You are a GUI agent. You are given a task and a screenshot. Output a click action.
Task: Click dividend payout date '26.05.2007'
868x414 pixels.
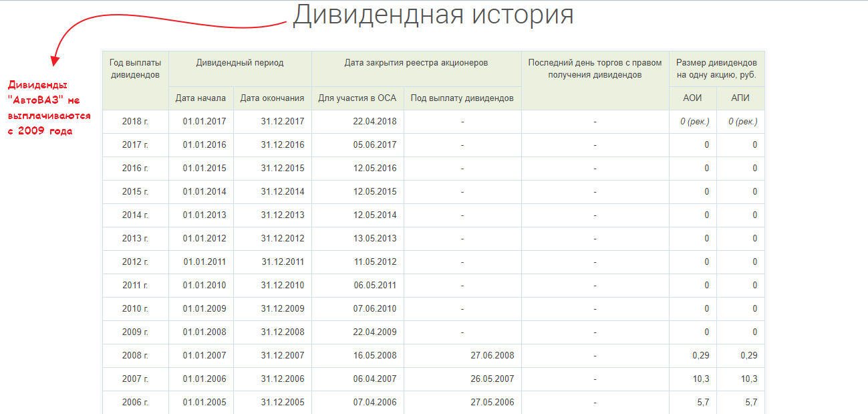[x=492, y=379]
